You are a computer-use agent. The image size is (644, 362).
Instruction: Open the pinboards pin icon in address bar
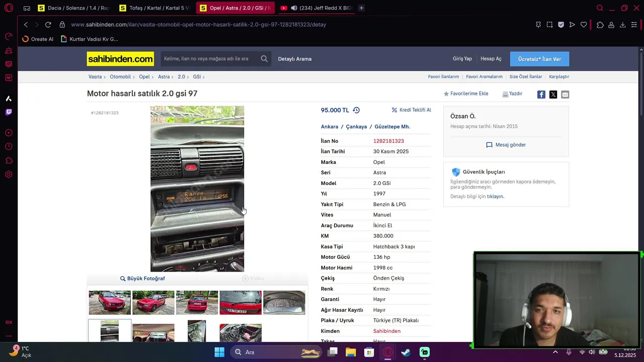tap(538, 25)
